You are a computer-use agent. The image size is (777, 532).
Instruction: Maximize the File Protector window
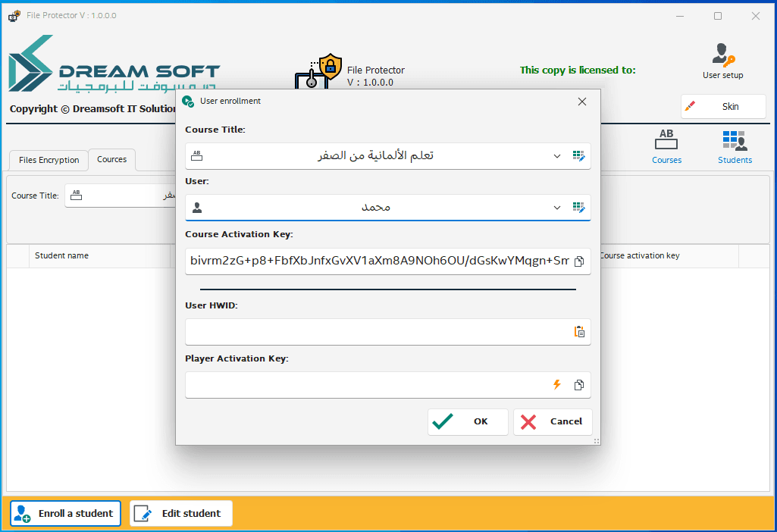[x=718, y=16]
